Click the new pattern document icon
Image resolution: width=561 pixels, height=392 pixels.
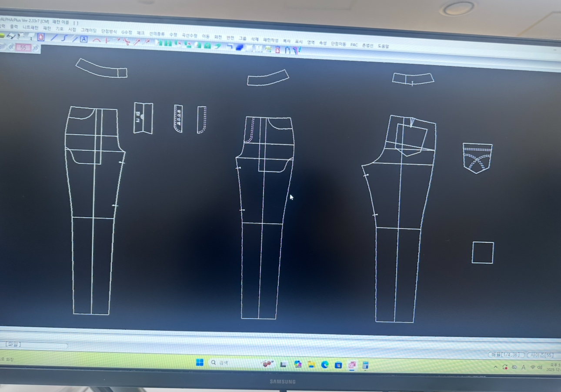click(x=41, y=37)
